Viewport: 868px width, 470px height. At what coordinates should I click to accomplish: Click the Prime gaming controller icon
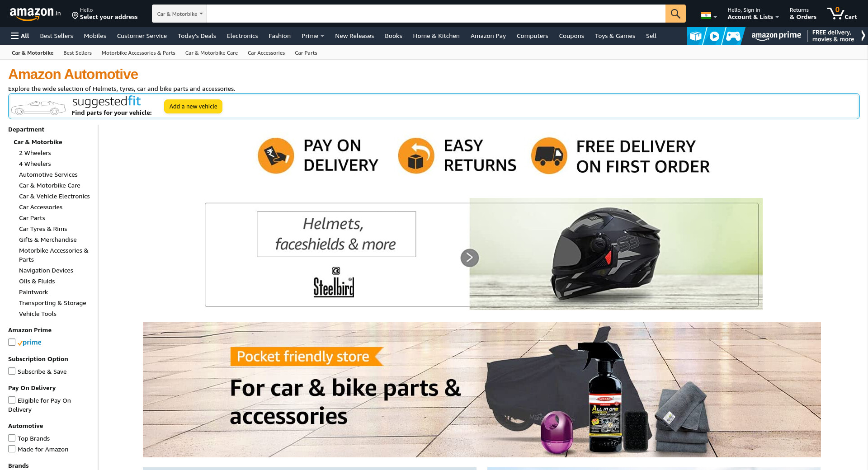click(733, 36)
